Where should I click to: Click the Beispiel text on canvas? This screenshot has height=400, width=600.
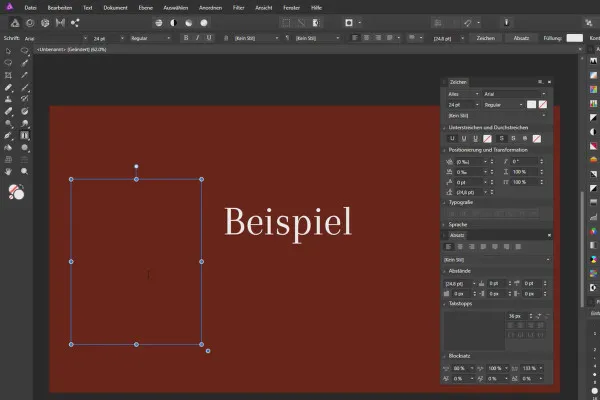click(x=288, y=223)
